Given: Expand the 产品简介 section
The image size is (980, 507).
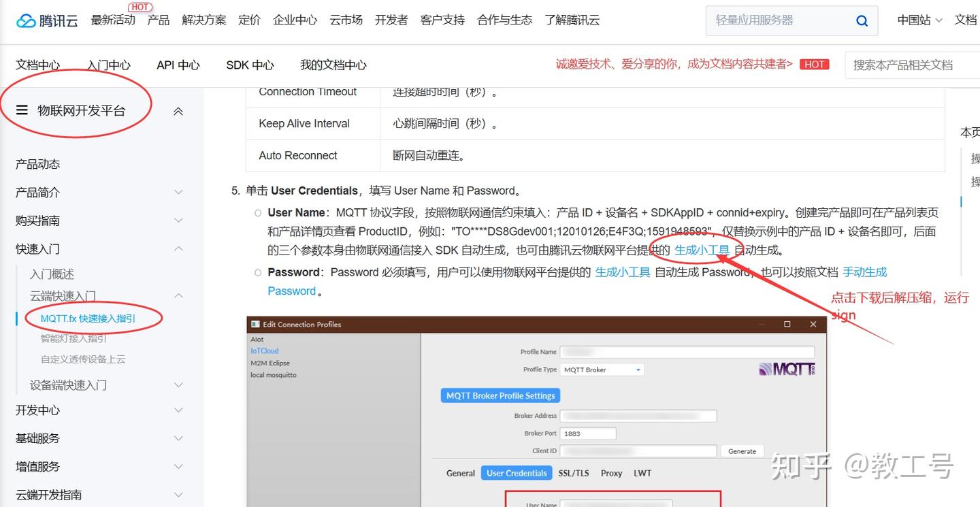Looking at the screenshot, I should click(x=178, y=193).
